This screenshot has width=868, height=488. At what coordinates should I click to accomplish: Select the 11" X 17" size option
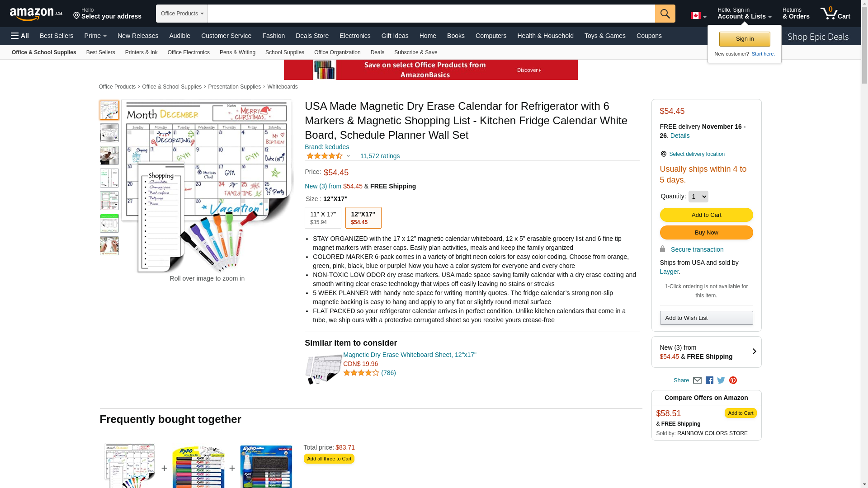coord(323,218)
